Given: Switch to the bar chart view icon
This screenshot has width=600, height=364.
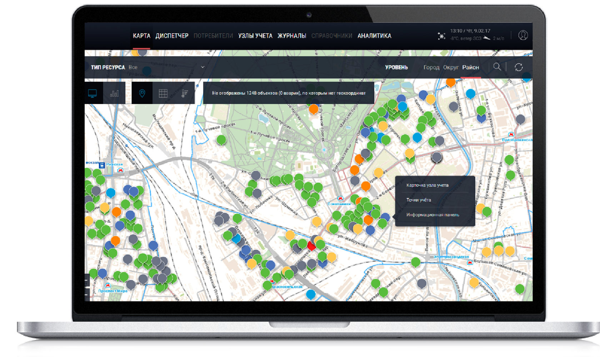Looking at the screenshot, I should [115, 93].
